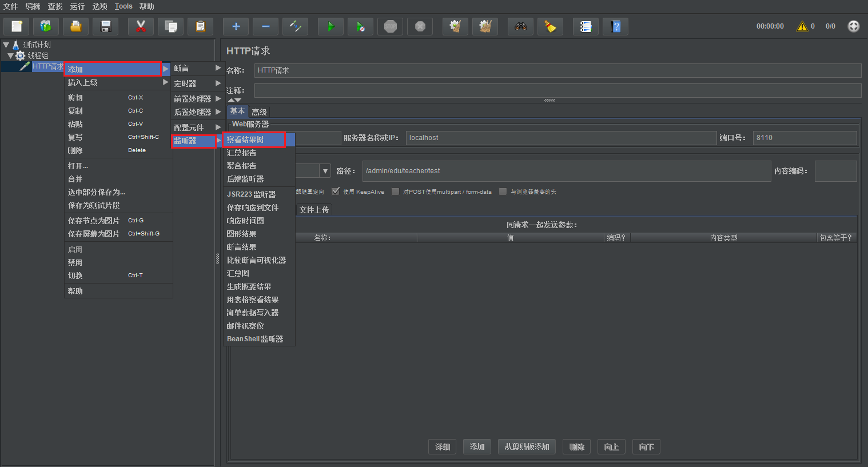This screenshot has height=467, width=868.
Task: Open the Templates toolbar icon
Action: (x=46, y=26)
